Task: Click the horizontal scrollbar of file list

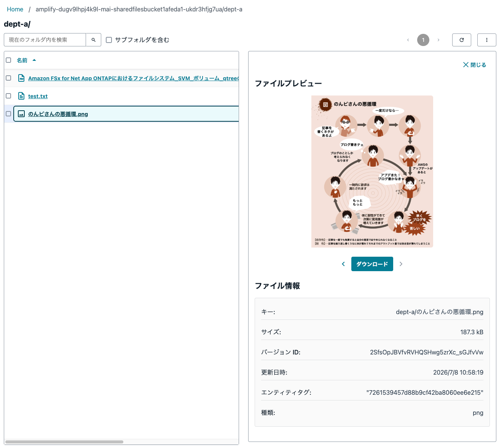Action: pos(64,442)
